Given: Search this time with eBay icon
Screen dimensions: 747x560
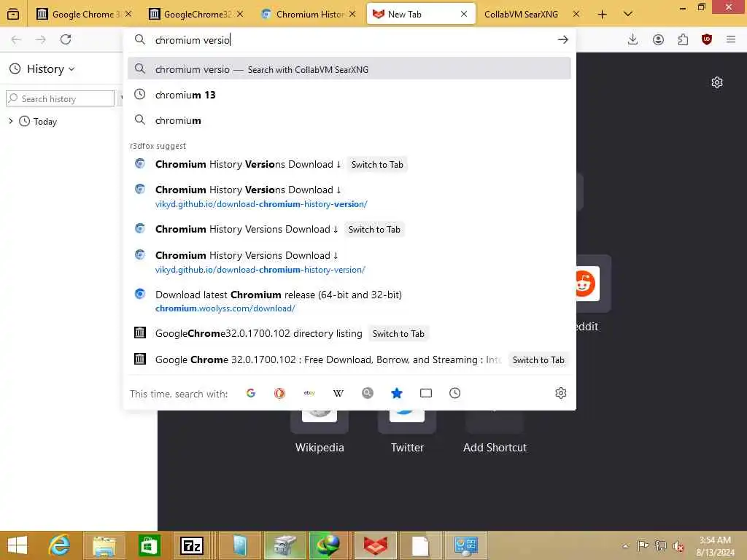Looking at the screenshot, I should pos(309,393).
